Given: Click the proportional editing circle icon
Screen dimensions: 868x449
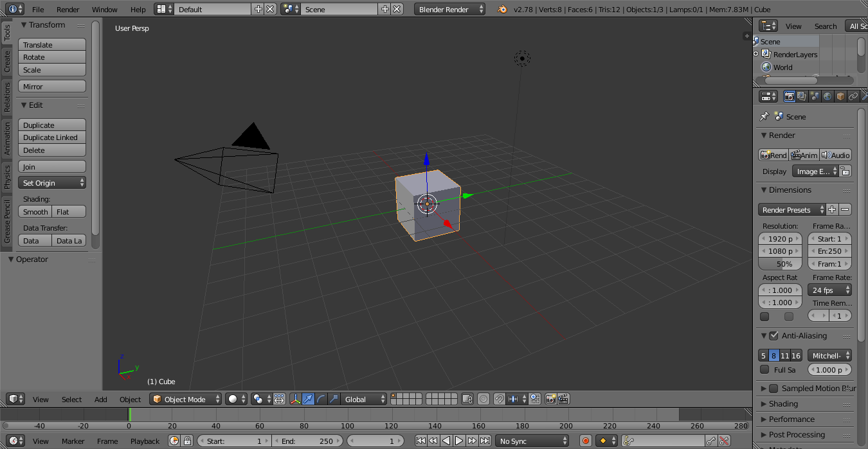Looking at the screenshot, I should point(484,399).
